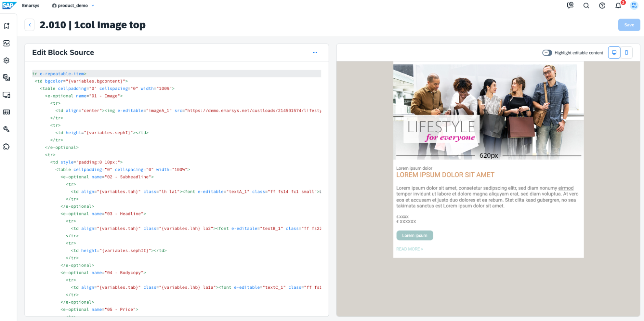The height and width of the screenshot is (321, 644).
Task: Go back using the arrow button
Action: (30, 25)
